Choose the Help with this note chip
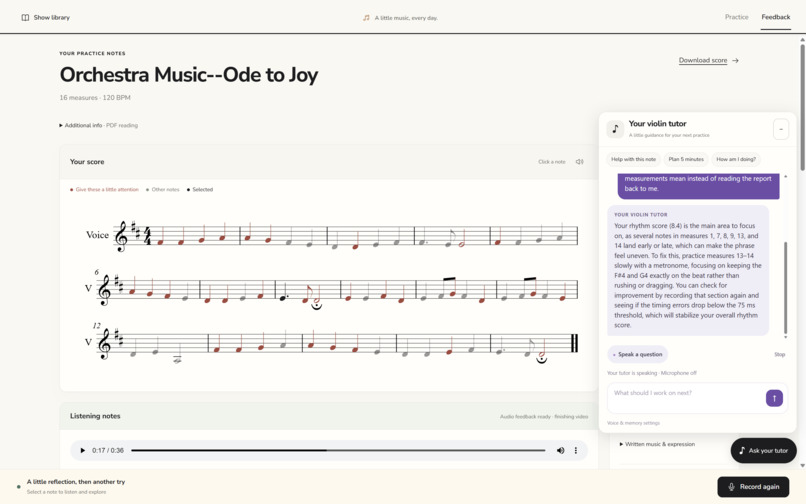Image resolution: width=806 pixels, height=504 pixels. point(633,159)
